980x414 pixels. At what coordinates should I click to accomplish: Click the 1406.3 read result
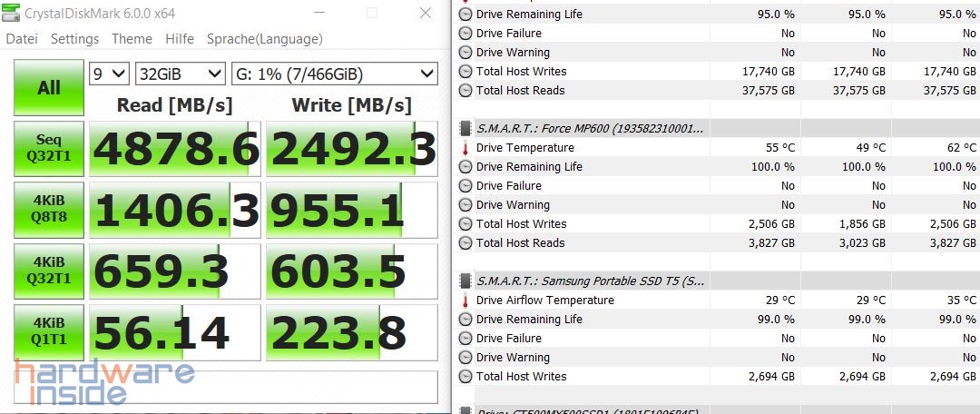[x=175, y=210]
